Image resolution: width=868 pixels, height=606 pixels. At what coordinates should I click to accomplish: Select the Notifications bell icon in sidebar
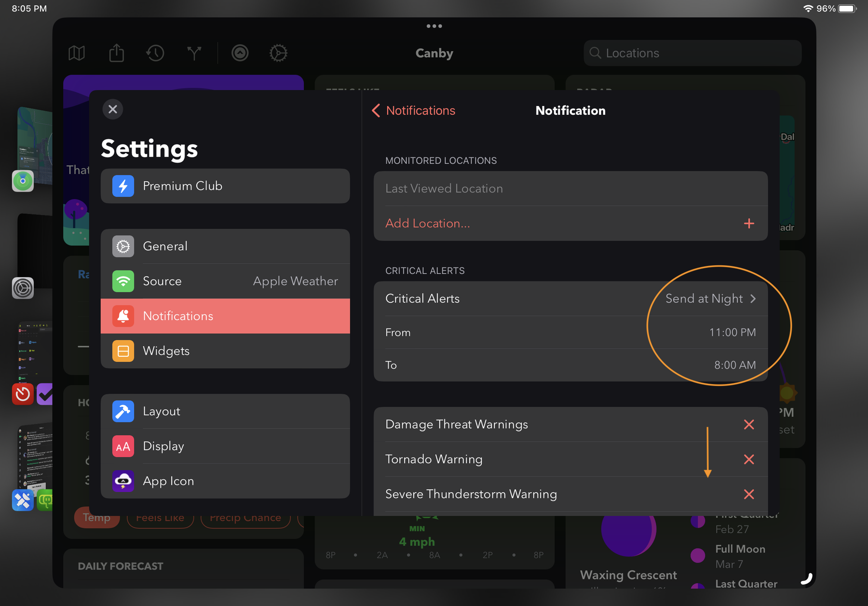point(123,316)
